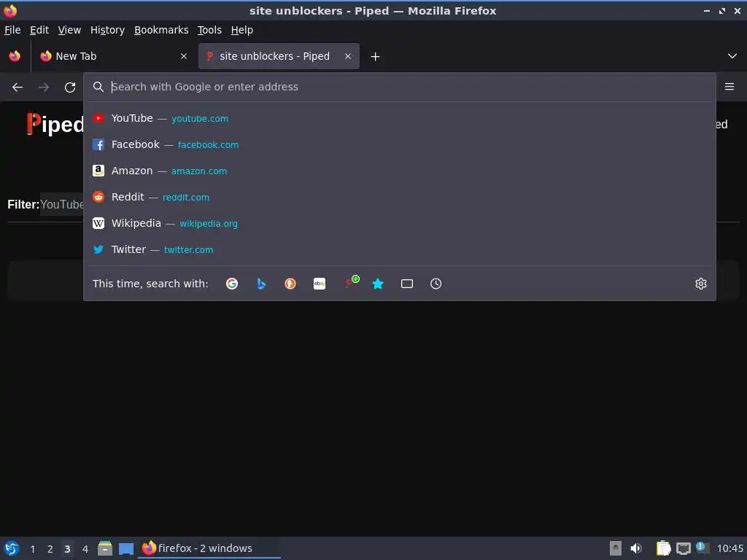Image resolution: width=747 pixels, height=560 pixels.
Task: Select the site unblockers - Piped tab
Action: (x=279, y=56)
